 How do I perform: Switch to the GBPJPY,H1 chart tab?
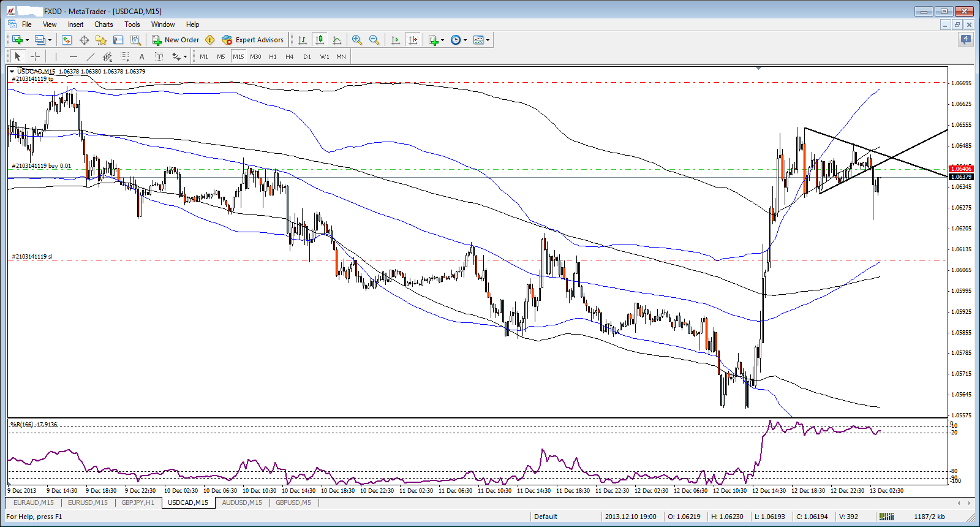138,502
